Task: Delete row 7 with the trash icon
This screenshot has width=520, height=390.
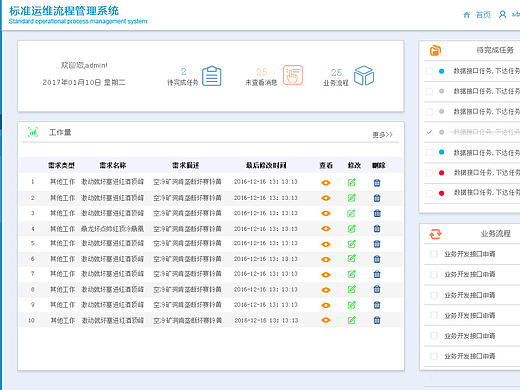Action: [377, 274]
